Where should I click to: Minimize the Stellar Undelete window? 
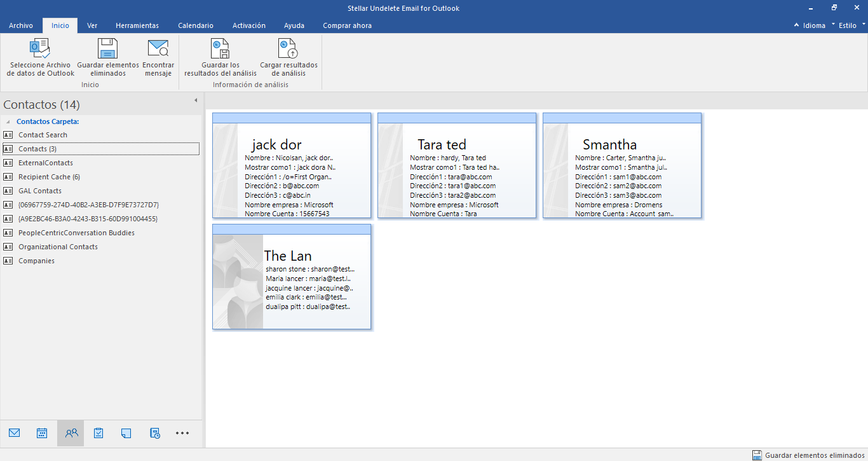click(811, 8)
